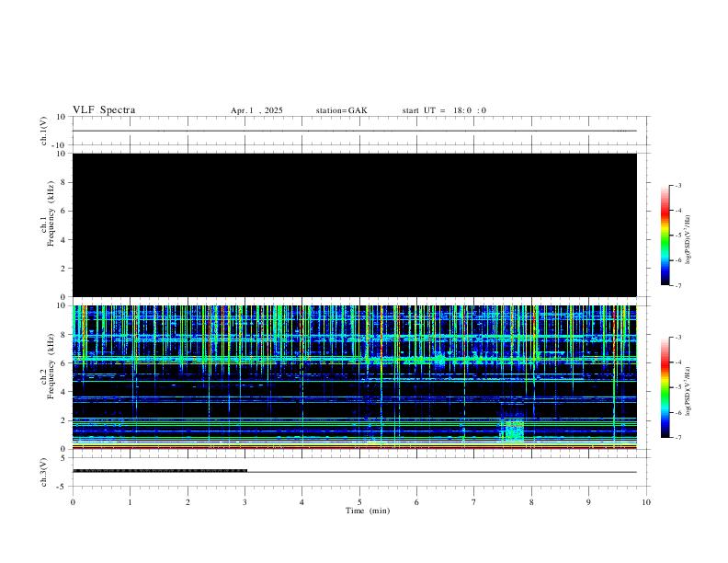Click time axis tick label 2
Screen dimensions: 728x563
pyautogui.click(x=188, y=502)
